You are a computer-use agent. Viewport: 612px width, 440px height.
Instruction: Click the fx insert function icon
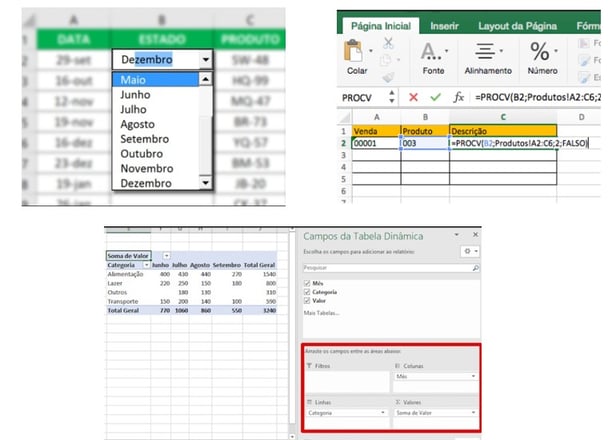[459, 97]
